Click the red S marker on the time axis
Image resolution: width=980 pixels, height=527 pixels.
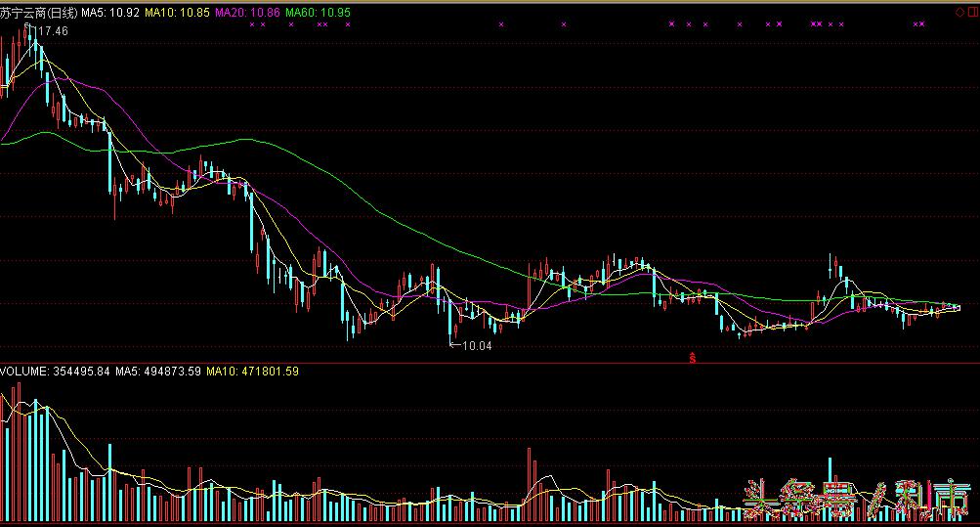(x=692, y=358)
